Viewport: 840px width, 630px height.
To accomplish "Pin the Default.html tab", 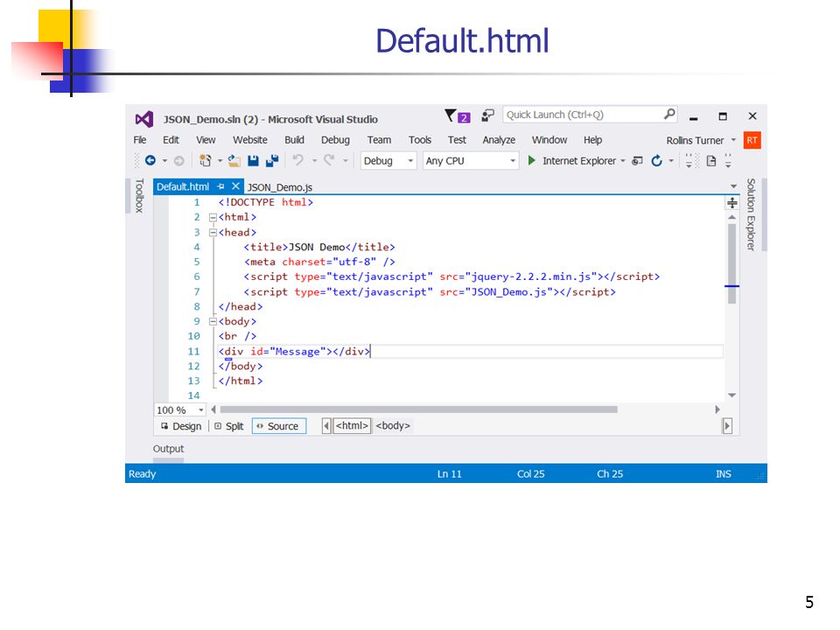I will pos(220,186).
